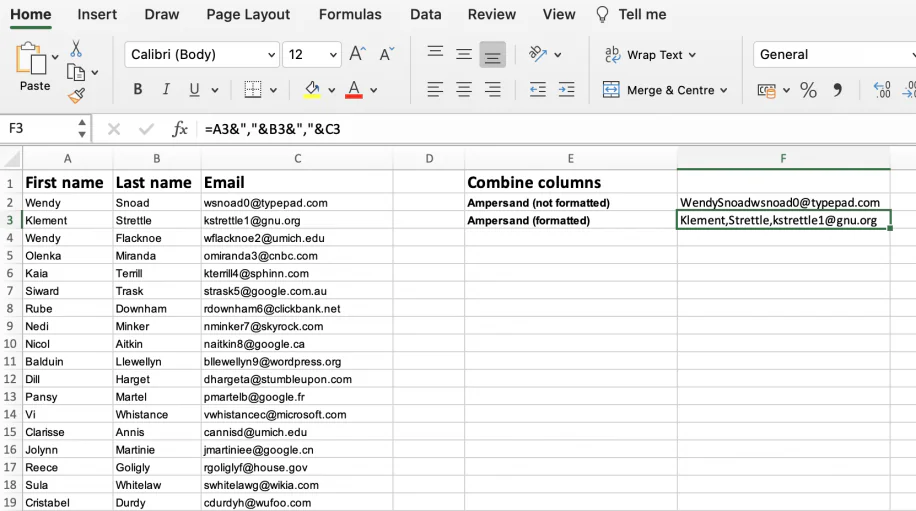The image size is (916, 511).
Task: Click the Center horizontal alignment icon
Action: (x=464, y=90)
